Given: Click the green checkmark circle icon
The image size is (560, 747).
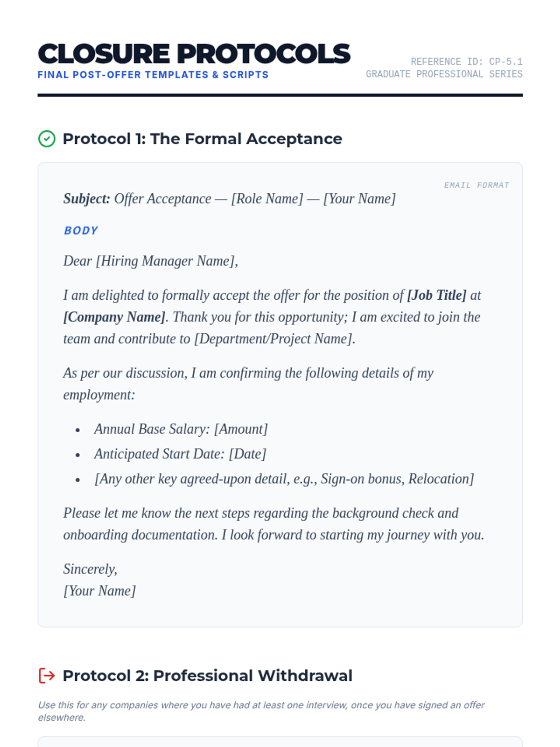Looking at the screenshot, I should tap(47, 139).
